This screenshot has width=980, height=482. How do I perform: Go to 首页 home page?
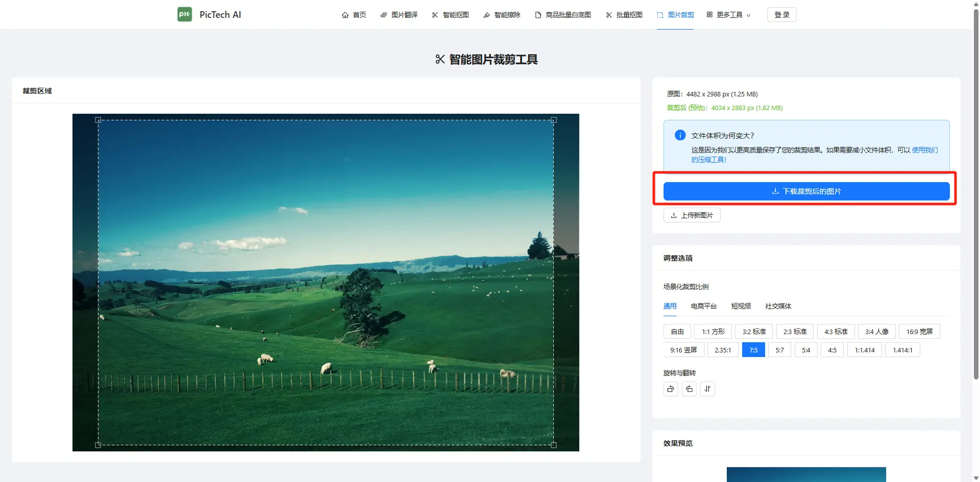[354, 15]
